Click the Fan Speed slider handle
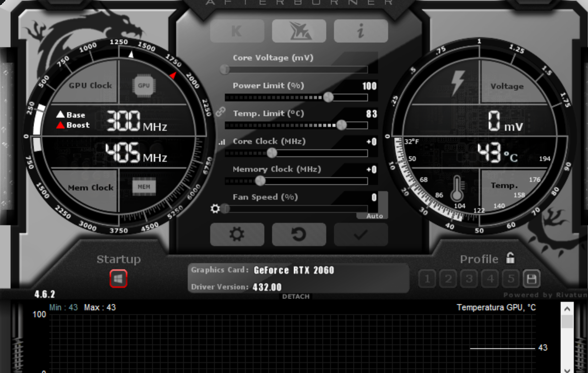Screen dimensions: 588x373 pos(225,208)
